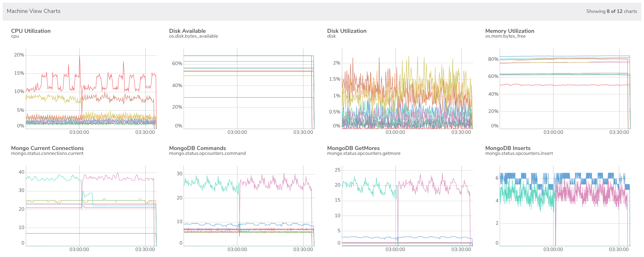Click the mongo.status.opcounters.getmore metric label
644x257 pixels.
(364, 153)
